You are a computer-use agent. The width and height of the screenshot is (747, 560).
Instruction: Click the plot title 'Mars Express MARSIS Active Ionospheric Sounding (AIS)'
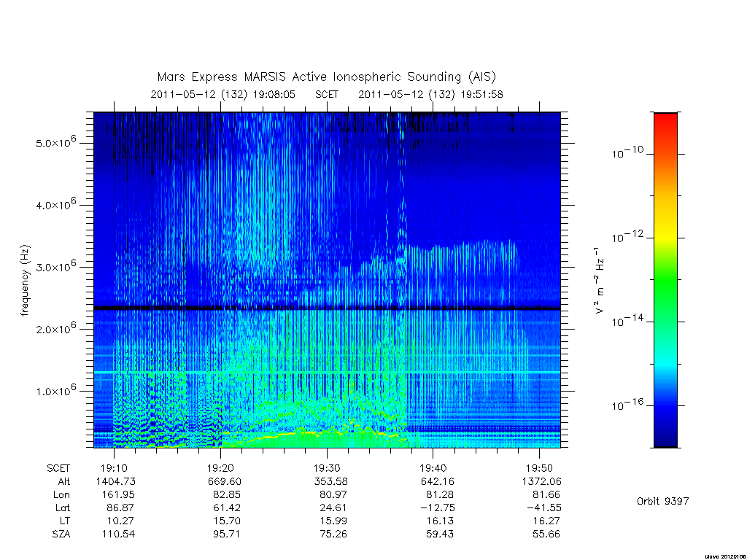click(327, 77)
